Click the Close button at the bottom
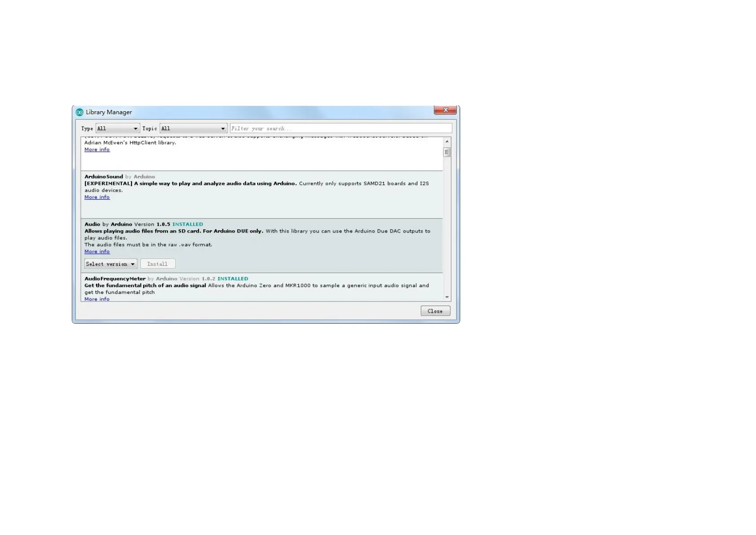Image resolution: width=756 pixels, height=535 pixels. click(x=435, y=311)
